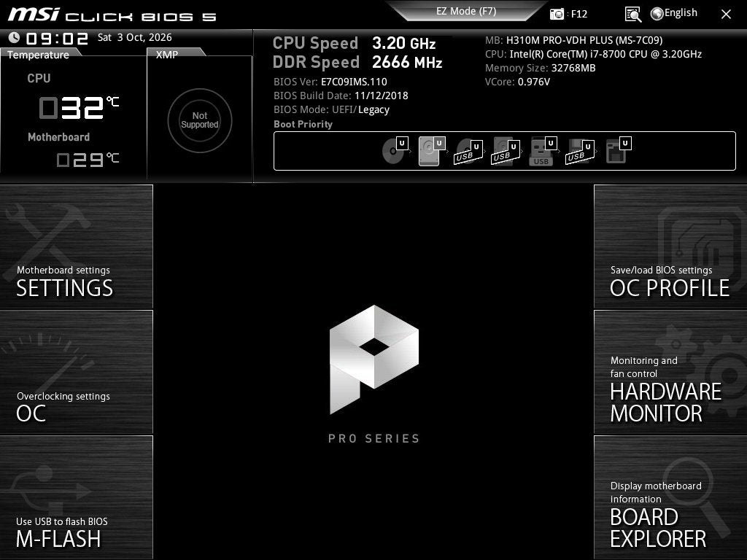The height and width of the screenshot is (560, 747).
Task: Click the DDR Speed value 2666 MHz
Action: (x=407, y=63)
